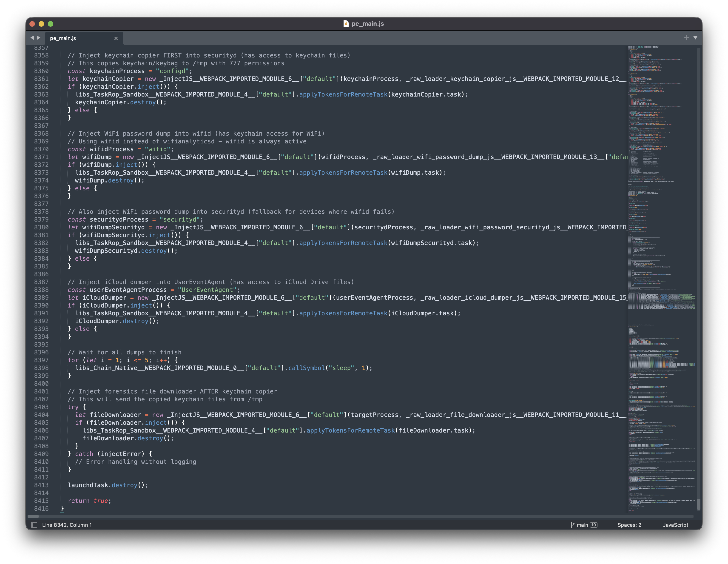The width and height of the screenshot is (728, 564).
Task: Toggle the sidebar from the status bar icon
Action: tap(34, 525)
